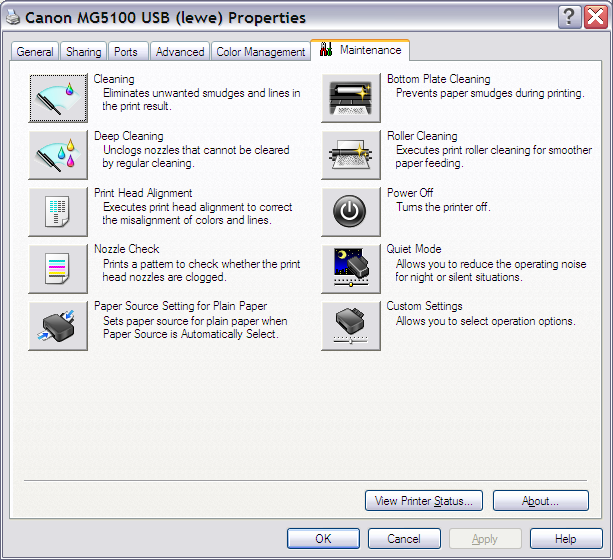Image resolution: width=613 pixels, height=560 pixels.
Task: Click the printer icon in title bar
Action: tap(13, 17)
